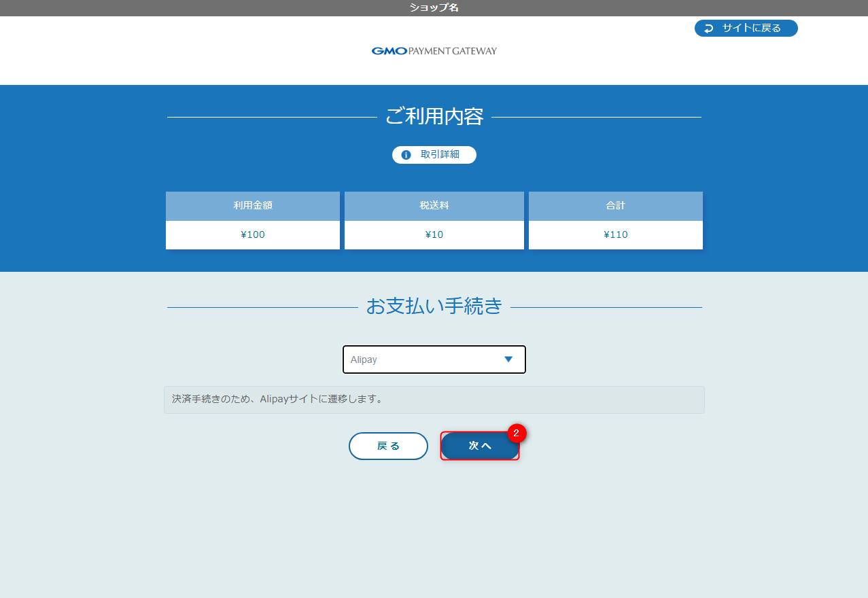Click the 次へ button to proceed
Viewport: 868px width, 598px height.
(479, 446)
